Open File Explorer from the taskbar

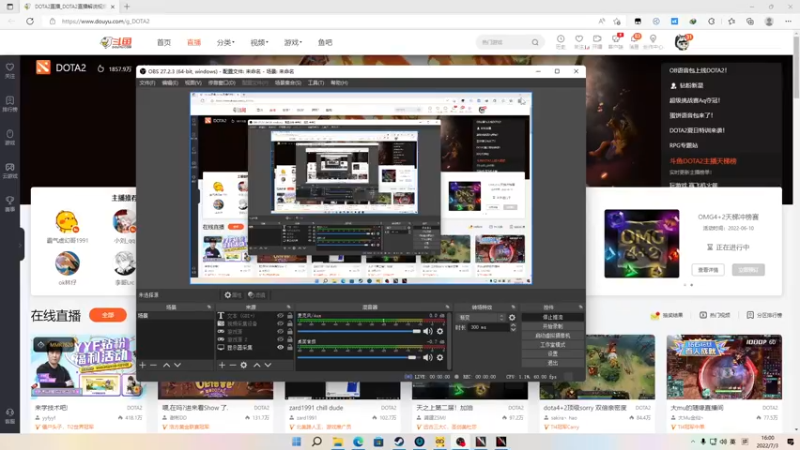pos(337,441)
